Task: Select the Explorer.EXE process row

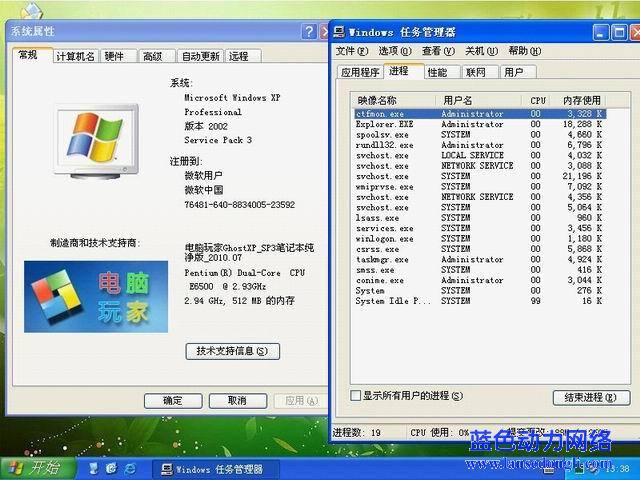Action: point(480,124)
